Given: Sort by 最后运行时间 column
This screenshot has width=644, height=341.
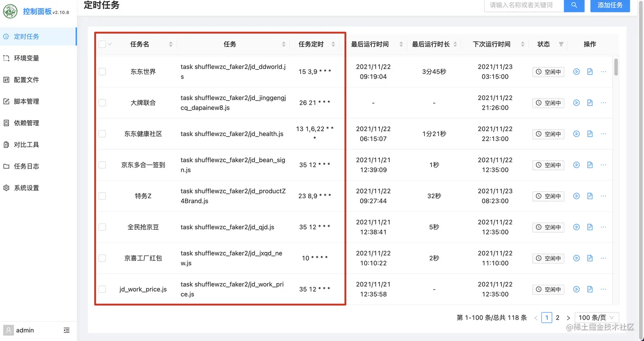Looking at the screenshot, I should (401, 44).
